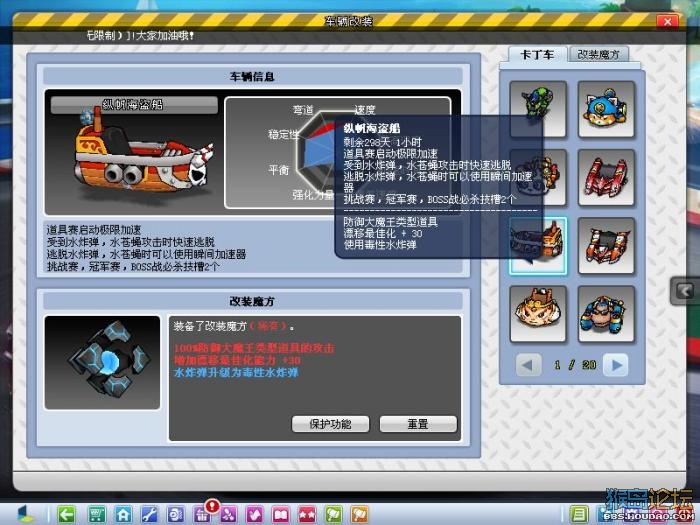Click the blue disc icon in toolbar
The image size is (700, 525).
175,515
